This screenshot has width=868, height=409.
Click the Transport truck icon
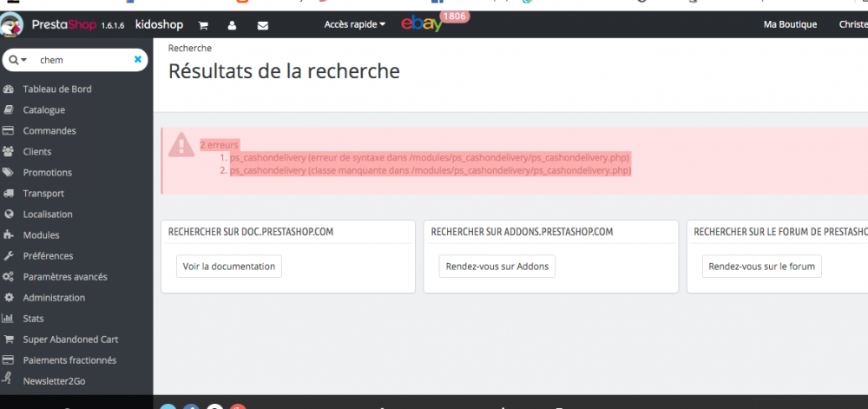pos(9,194)
